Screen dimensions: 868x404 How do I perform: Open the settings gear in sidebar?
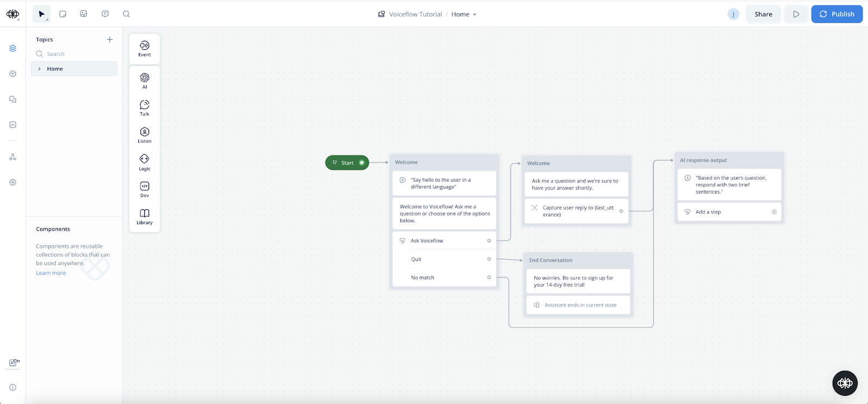coord(13,182)
